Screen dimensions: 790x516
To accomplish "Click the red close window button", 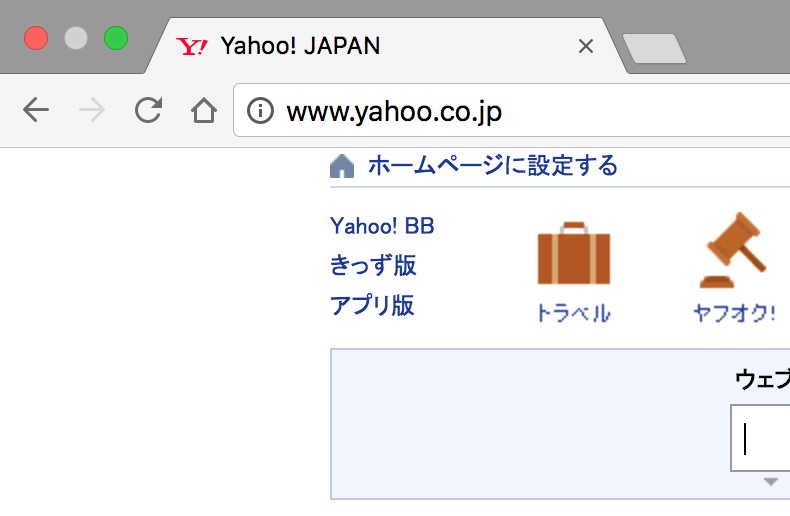I will [36, 38].
